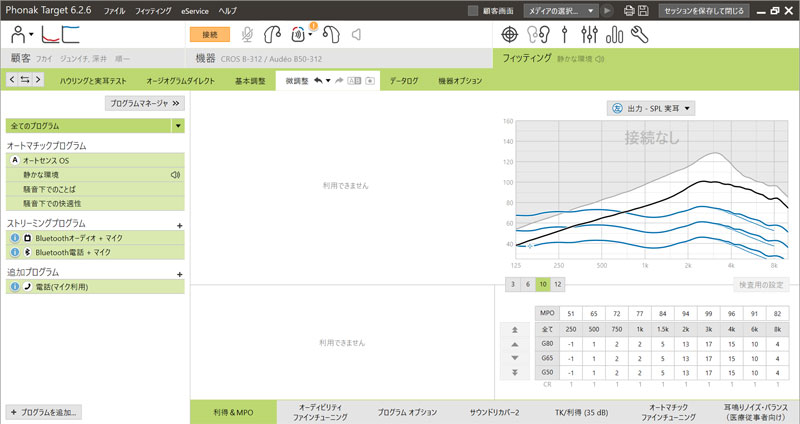Click double up arrow gain increase

(515, 330)
